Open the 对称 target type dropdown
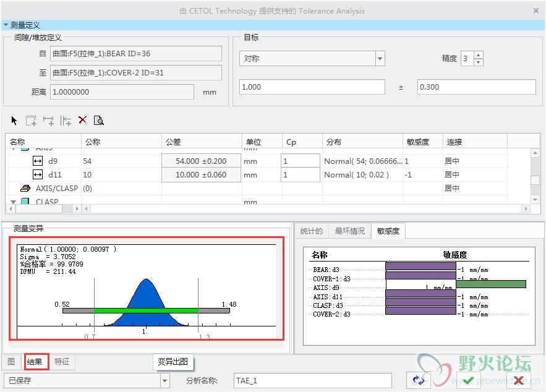The height and width of the screenshot is (392, 546). click(380, 59)
